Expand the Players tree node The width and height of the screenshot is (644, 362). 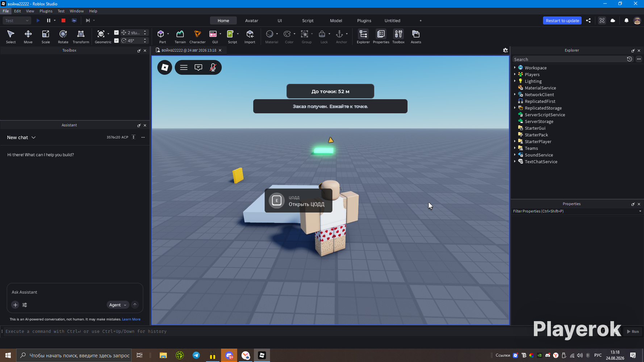pyautogui.click(x=515, y=74)
